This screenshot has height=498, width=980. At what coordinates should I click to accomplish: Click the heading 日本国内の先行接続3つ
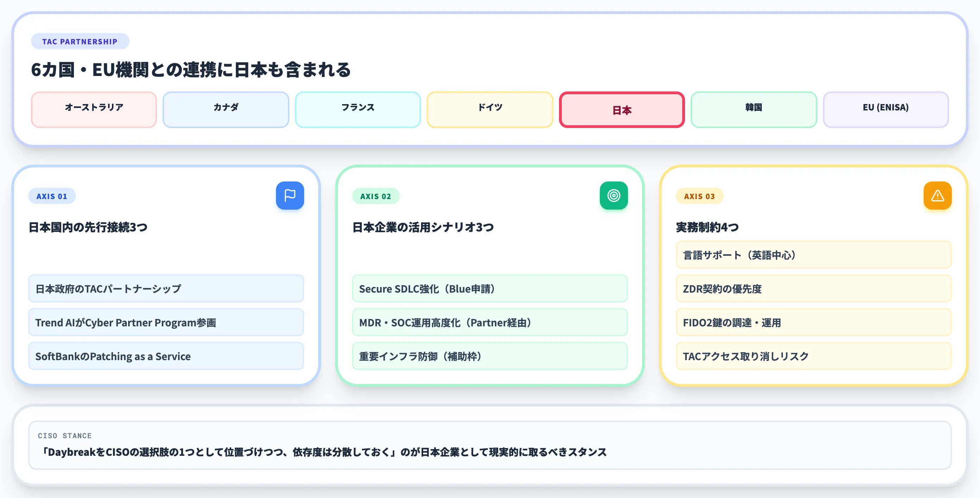[88, 227]
